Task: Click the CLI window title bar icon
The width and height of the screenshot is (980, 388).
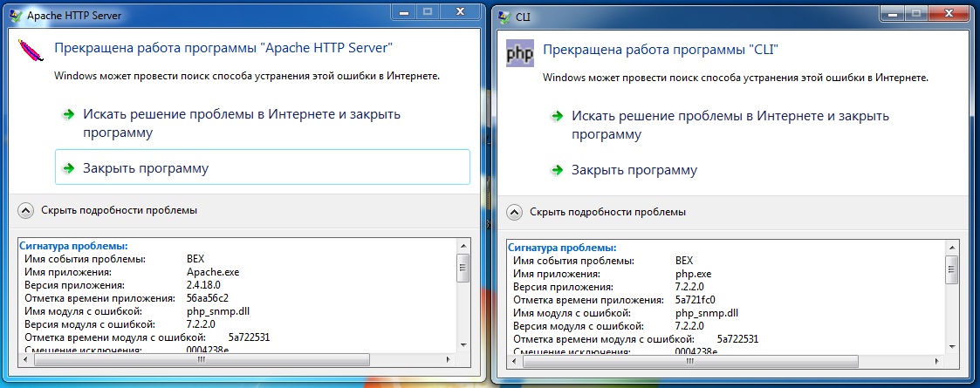Action: point(504,16)
